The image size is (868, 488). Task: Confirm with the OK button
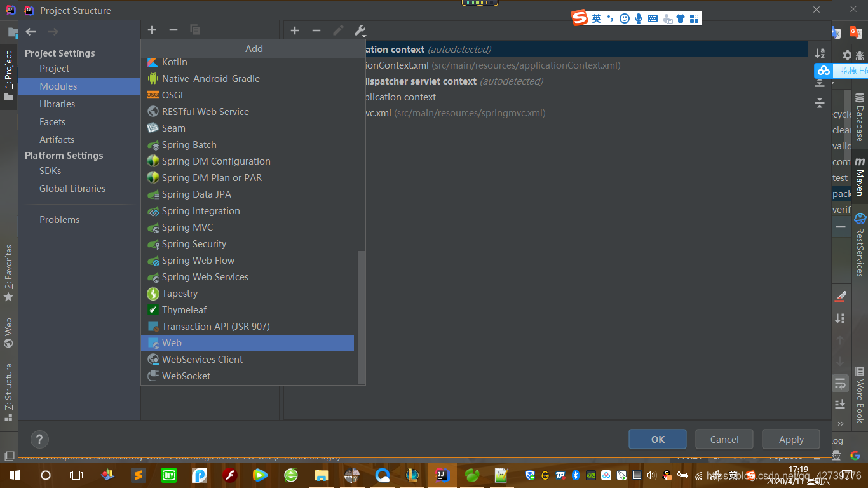tap(658, 439)
